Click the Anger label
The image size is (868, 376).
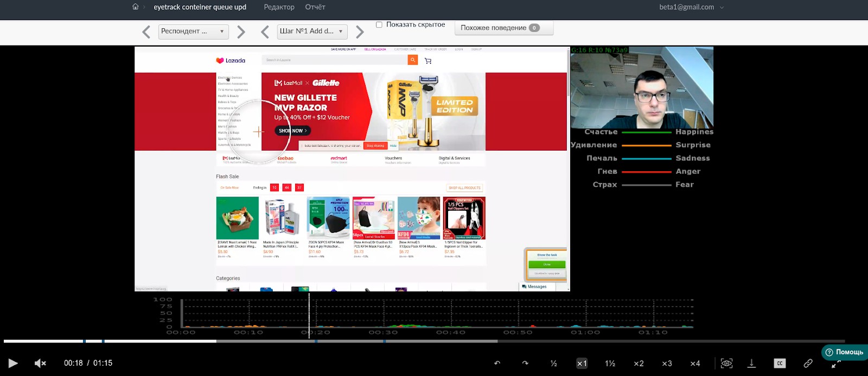688,171
